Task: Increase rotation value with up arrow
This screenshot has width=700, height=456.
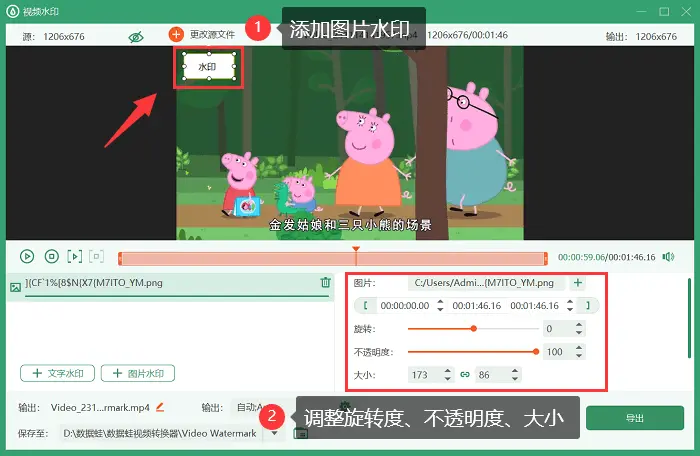Action: click(579, 325)
